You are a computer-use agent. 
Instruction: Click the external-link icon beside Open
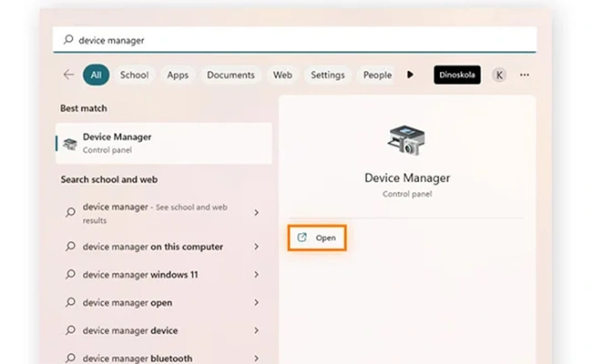(x=301, y=238)
